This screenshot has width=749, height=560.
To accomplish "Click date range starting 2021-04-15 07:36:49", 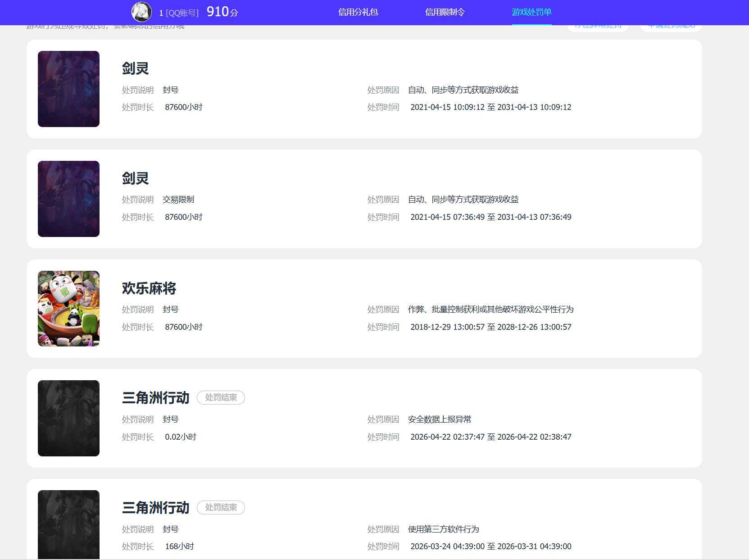I will [491, 217].
